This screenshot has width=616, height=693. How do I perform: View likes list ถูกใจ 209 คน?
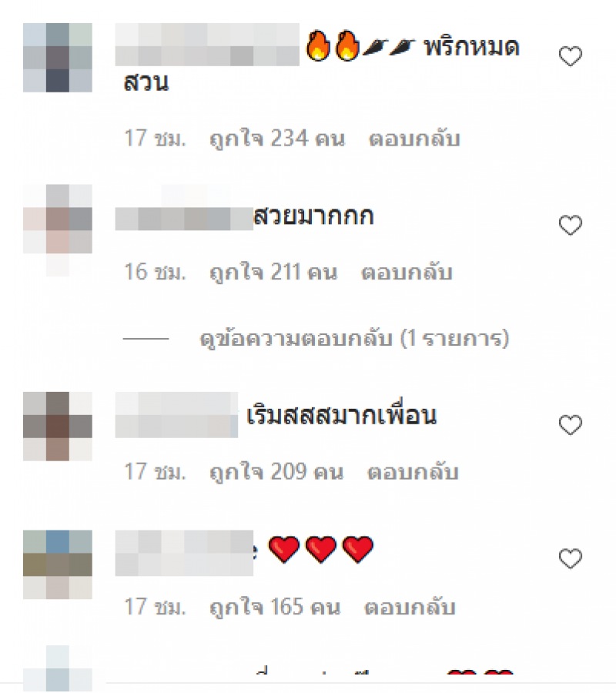[276, 471]
